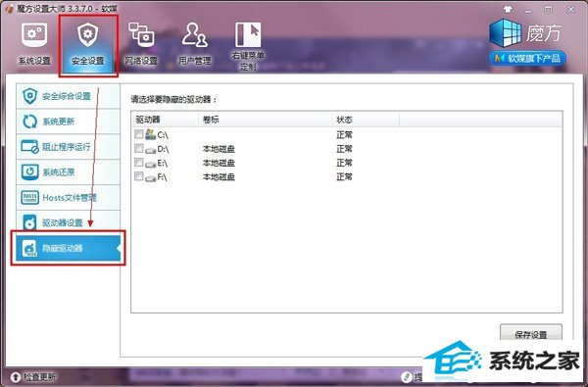
Task: Click 本地磁盘 label in F:\ row
Action: [219, 176]
